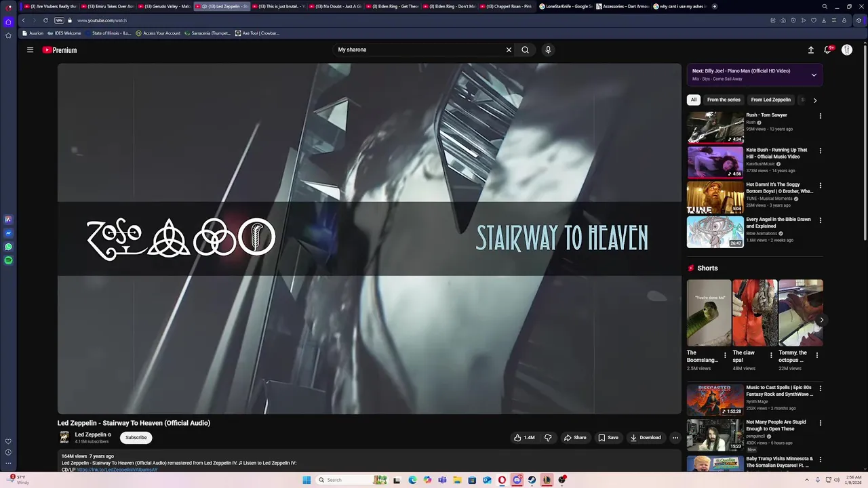The image size is (868, 488).
Task: Open YouTube notifications bell
Action: [828, 49]
